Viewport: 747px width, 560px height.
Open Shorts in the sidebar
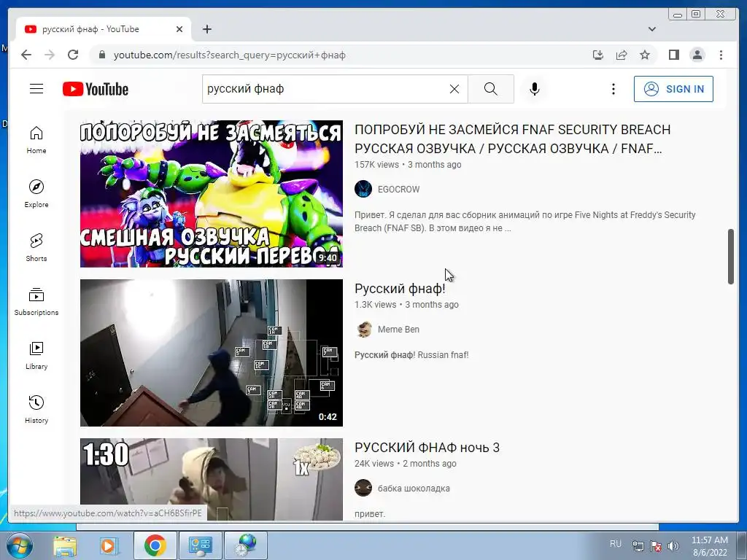[36, 248]
